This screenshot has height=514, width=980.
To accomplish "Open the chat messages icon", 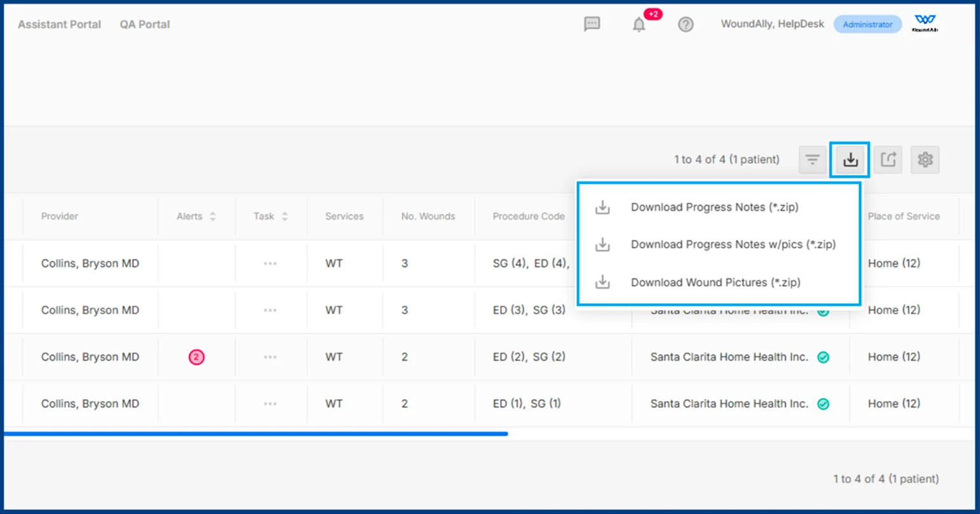I will (592, 24).
